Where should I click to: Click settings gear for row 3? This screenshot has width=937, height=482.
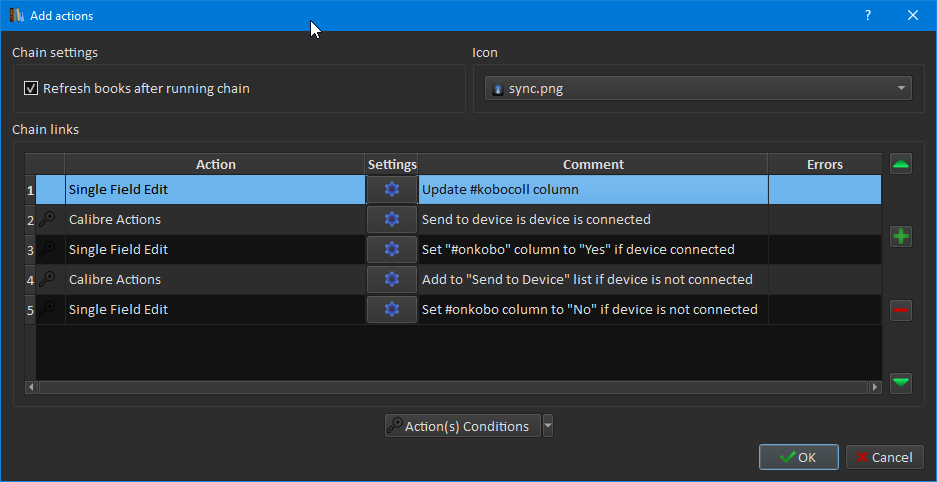[x=392, y=250]
